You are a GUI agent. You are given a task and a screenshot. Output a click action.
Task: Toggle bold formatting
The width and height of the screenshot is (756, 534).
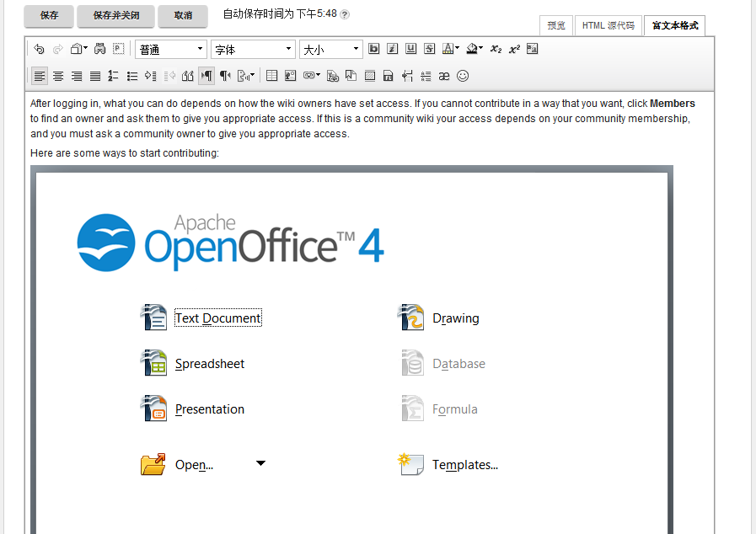pyautogui.click(x=373, y=49)
